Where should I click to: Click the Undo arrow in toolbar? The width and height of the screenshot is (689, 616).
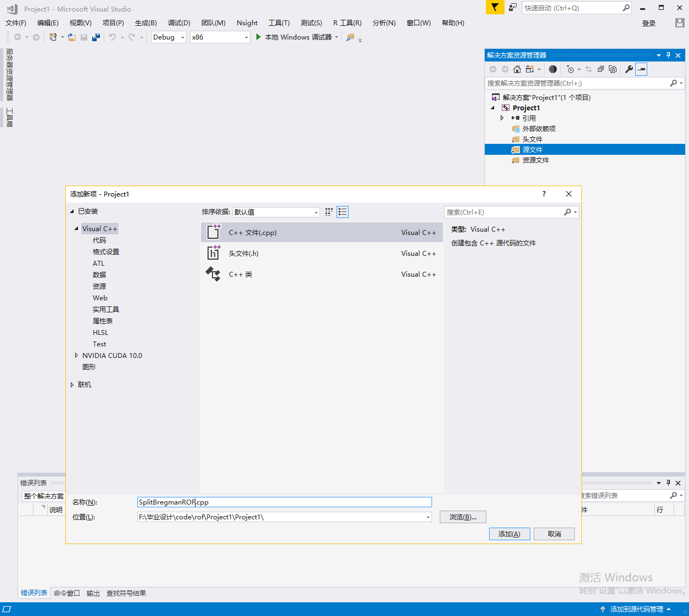tap(113, 37)
